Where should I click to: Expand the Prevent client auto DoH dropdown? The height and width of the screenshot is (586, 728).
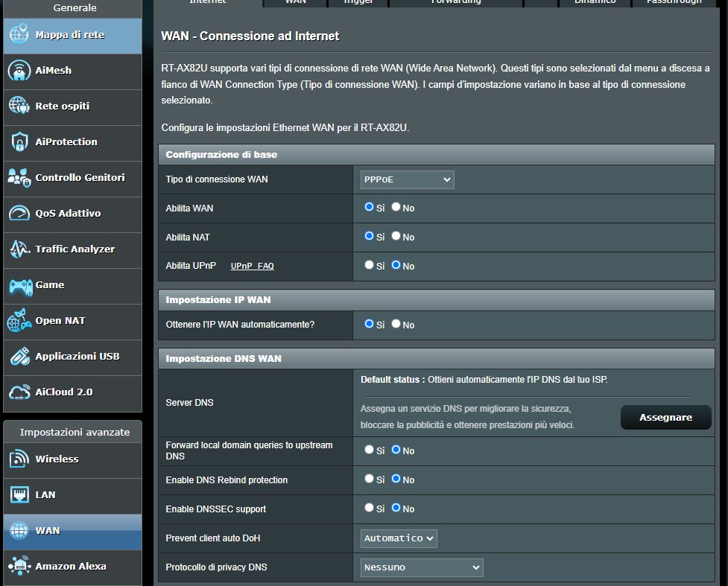[x=399, y=538]
